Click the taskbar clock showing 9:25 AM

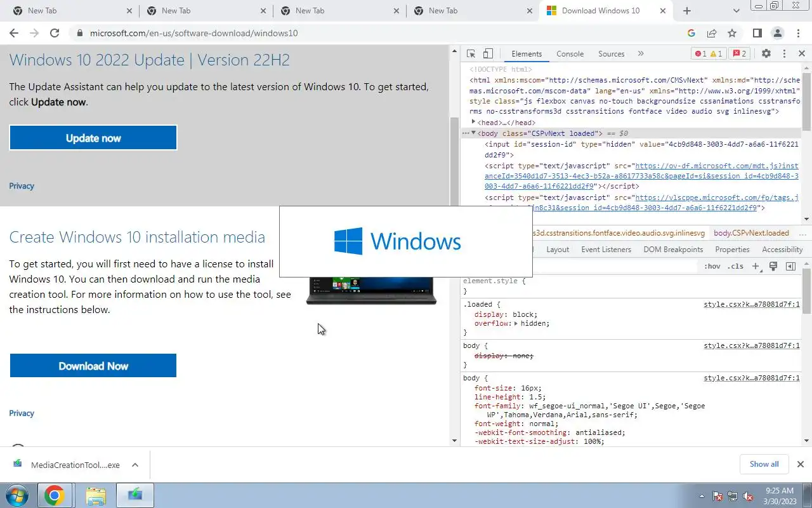(780, 495)
